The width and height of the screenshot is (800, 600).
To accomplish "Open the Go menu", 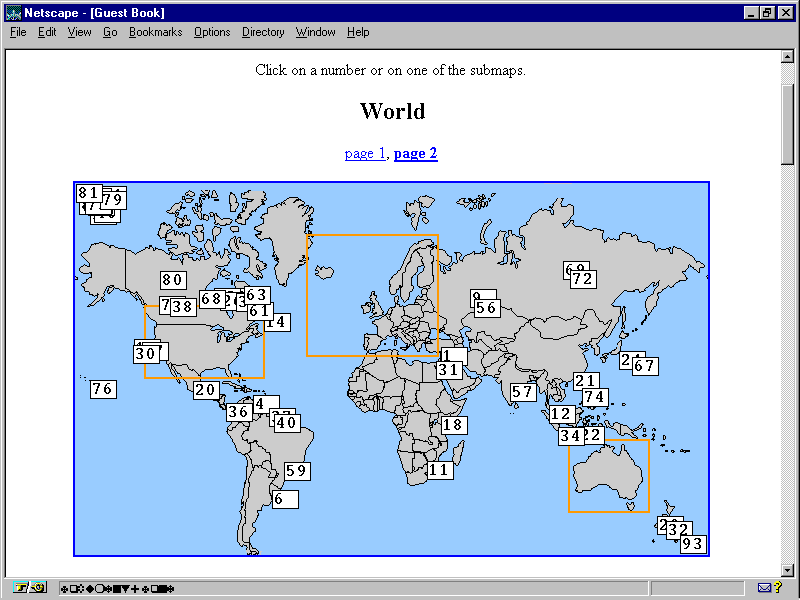I will coord(110,32).
